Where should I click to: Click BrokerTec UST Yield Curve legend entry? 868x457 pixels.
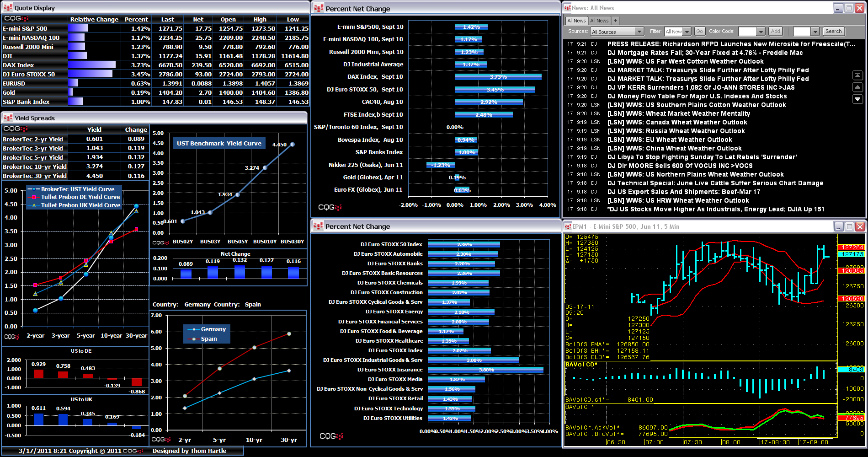pos(74,189)
